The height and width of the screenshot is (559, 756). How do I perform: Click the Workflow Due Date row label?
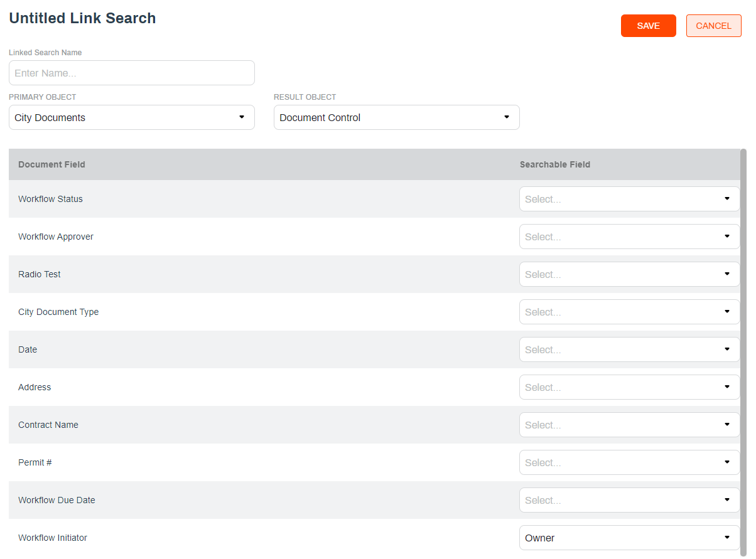pos(57,500)
